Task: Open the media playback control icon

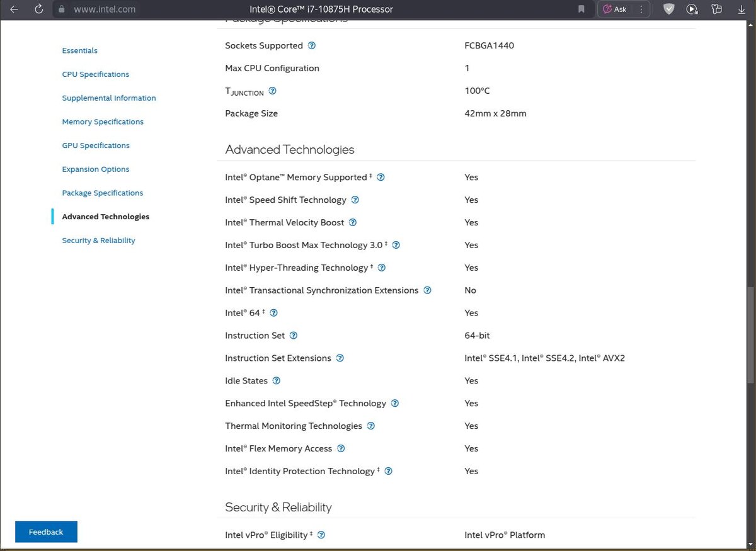Action: coord(692,9)
